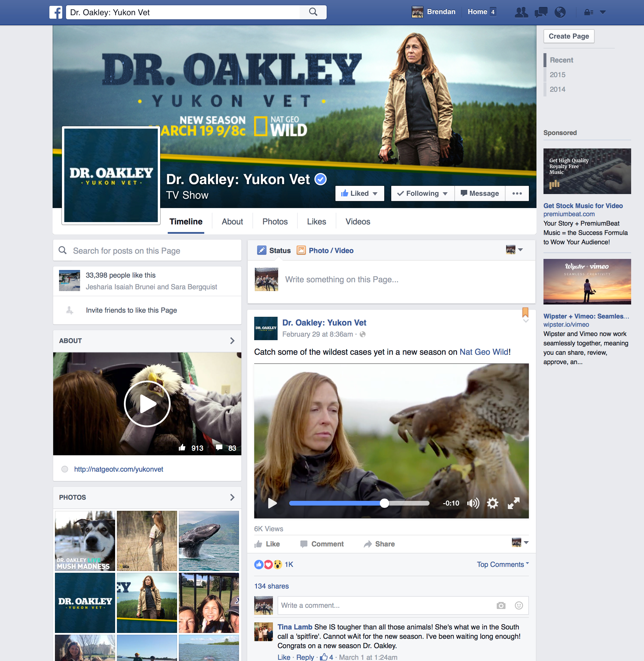Image resolution: width=644 pixels, height=661 pixels.
Task: Click the Create Page button
Action: (569, 36)
